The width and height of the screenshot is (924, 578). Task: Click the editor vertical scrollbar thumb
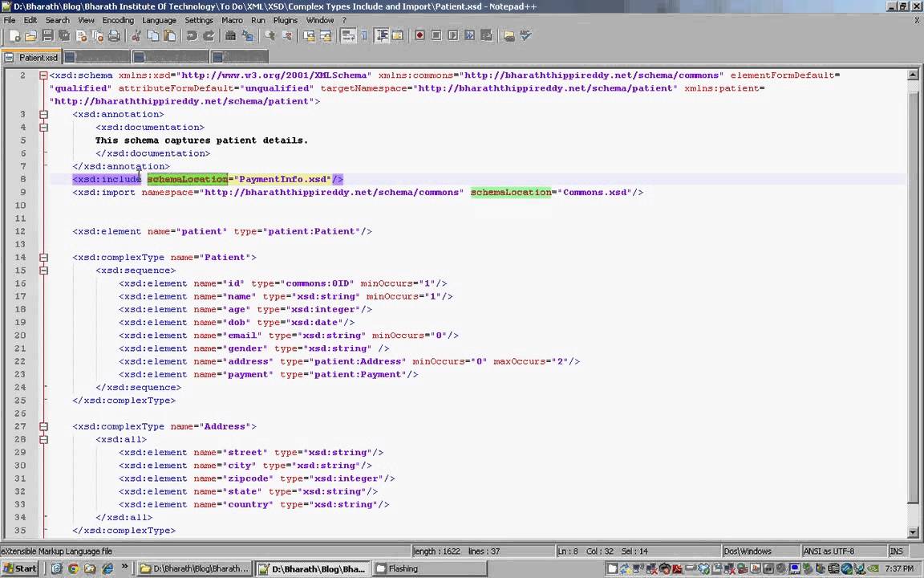tap(913, 298)
